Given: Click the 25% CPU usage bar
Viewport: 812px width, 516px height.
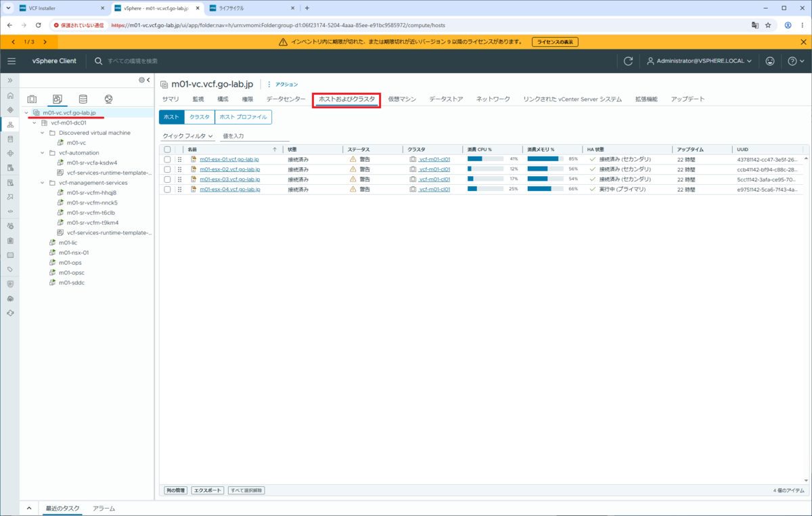Looking at the screenshot, I should tap(485, 190).
